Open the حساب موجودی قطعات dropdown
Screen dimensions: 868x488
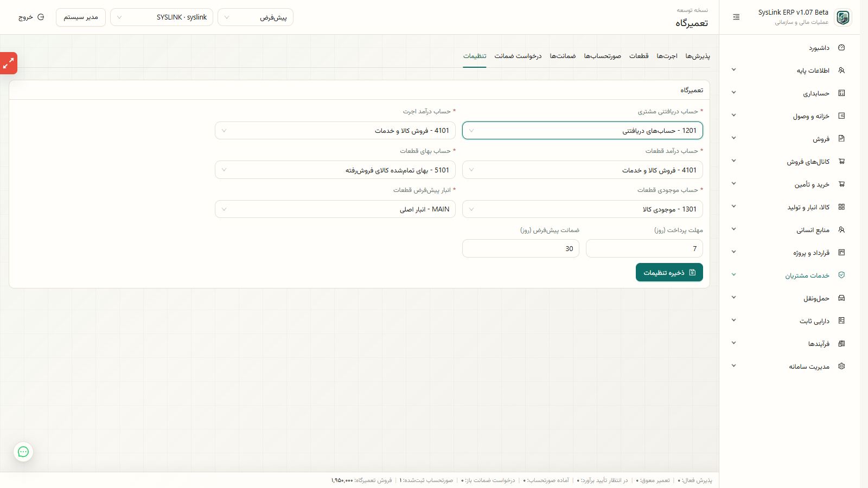tap(583, 209)
